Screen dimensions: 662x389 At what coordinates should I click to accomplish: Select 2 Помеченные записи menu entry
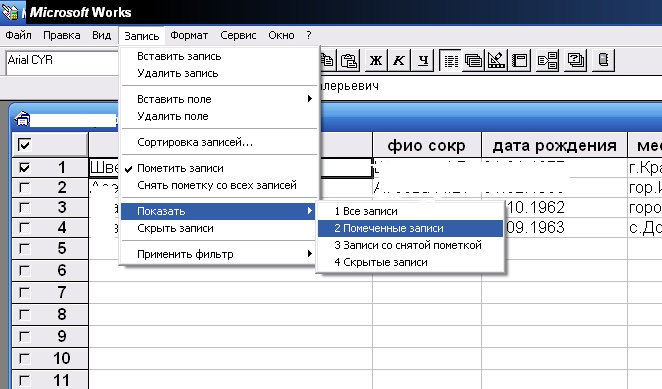click(x=410, y=229)
